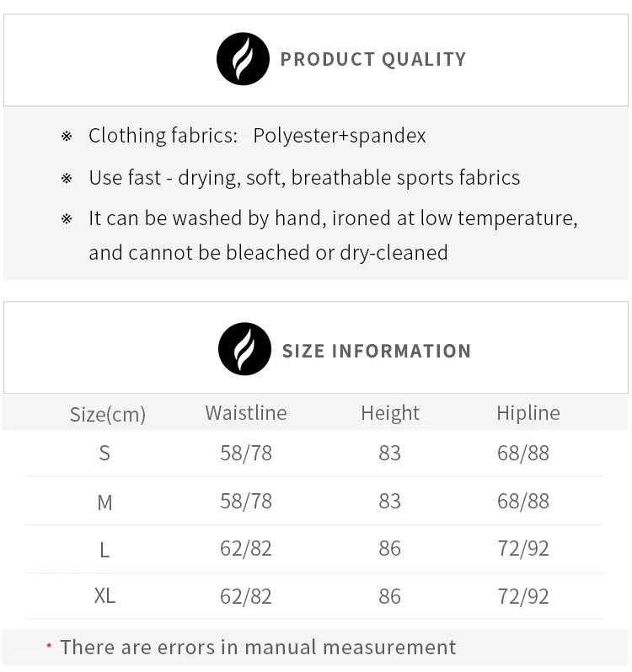This screenshot has width=632, height=672.
Task: Click the XL hipline value 72/92
Action: click(x=522, y=597)
